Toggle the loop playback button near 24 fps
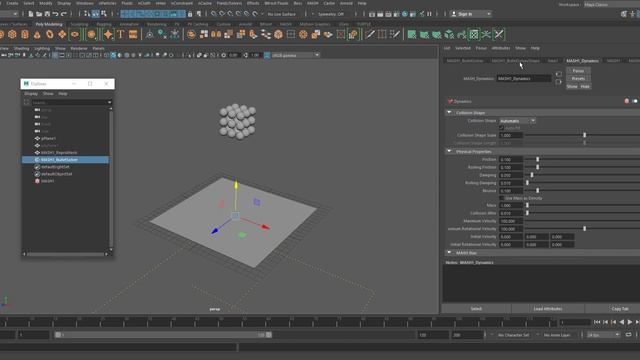The height and width of the screenshot is (360, 640). coord(629,335)
